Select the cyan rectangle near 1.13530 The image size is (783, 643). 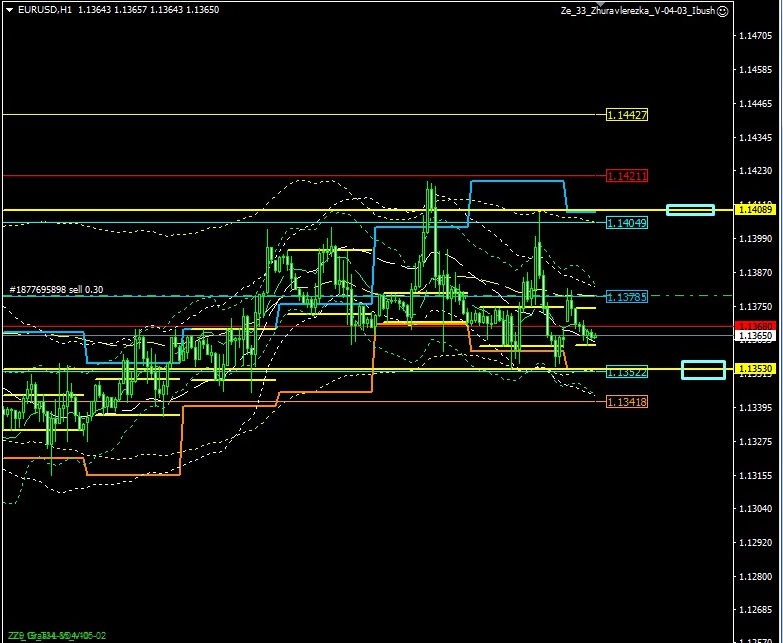click(x=703, y=370)
